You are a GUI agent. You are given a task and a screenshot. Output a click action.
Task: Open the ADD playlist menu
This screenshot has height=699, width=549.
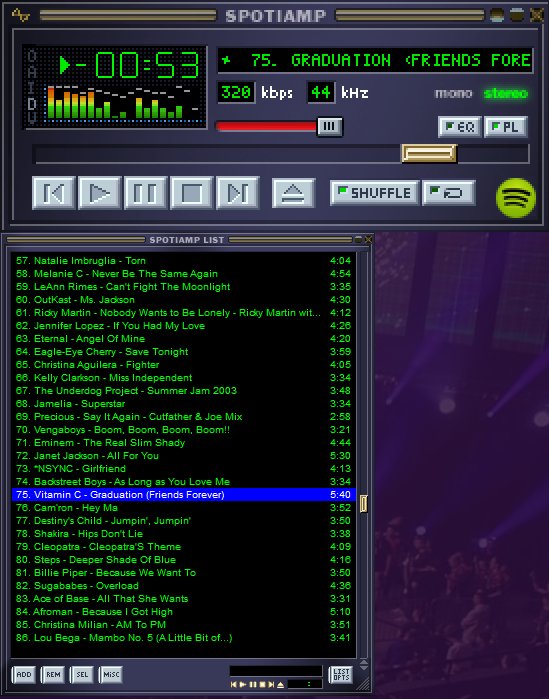pos(24,674)
